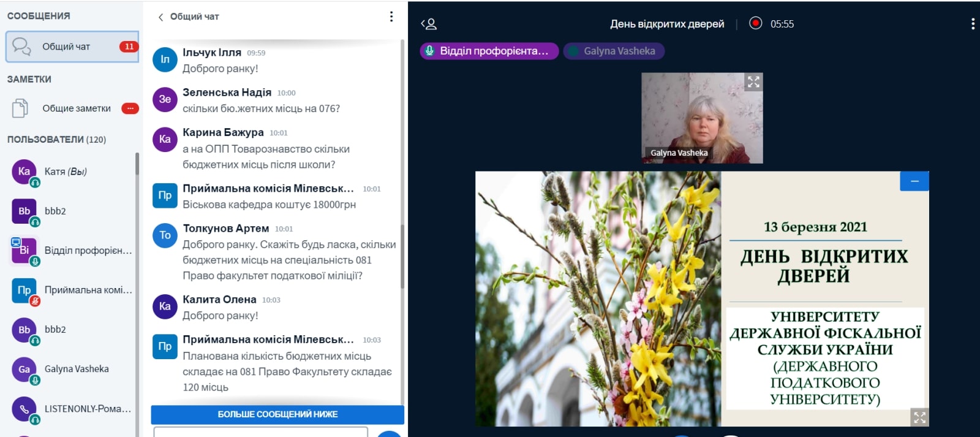Click presenter avatar Ві with screen icon

24,250
